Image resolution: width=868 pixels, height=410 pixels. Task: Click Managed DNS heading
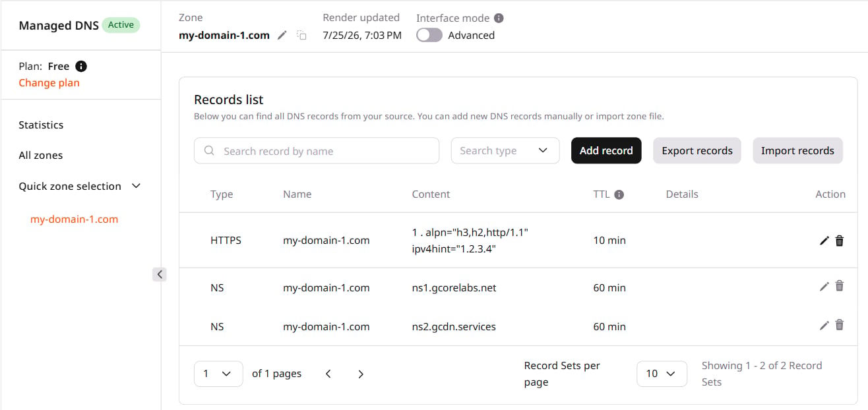coord(59,26)
